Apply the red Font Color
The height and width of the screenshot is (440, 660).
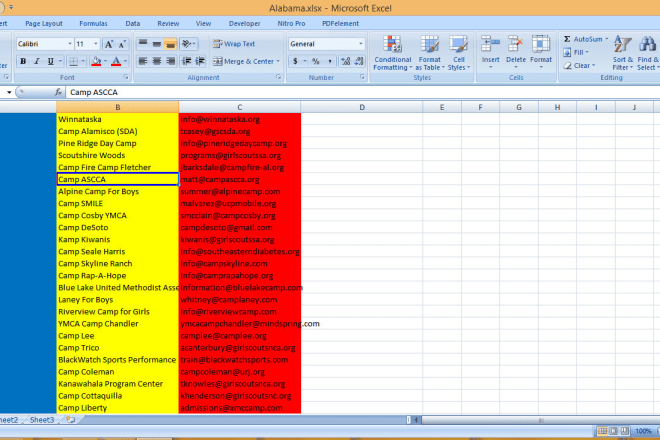pyautogui.click(x=116, y=61)
